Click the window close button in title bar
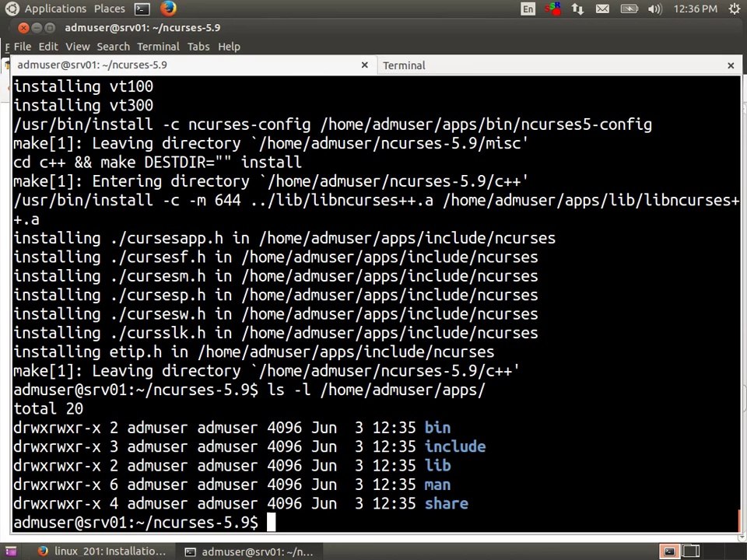The width and height of the screenshot is (747, 560). pyautogui.click(x=23, y=28)
